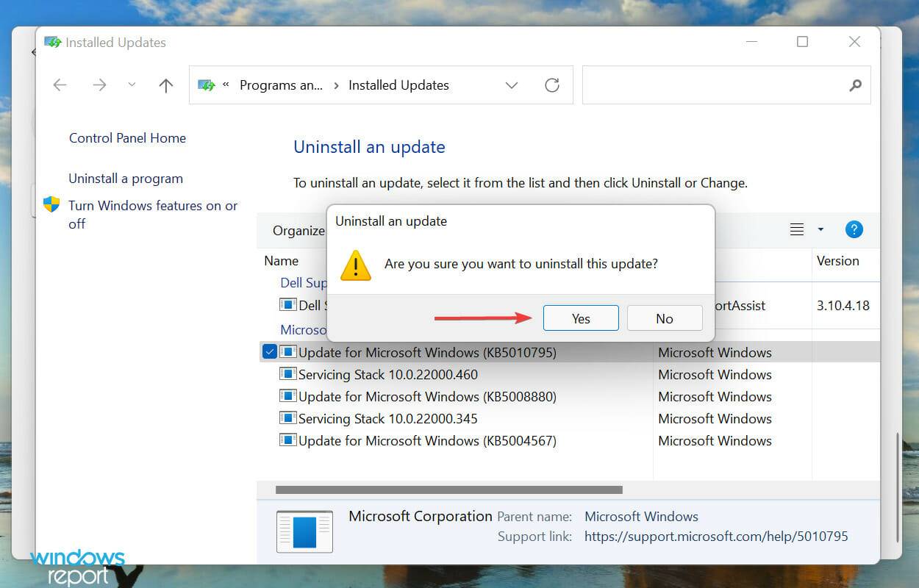Viewport: 919px width, 588px height.
Task: Open Uninstall a program
Action: (x=125, y=178)
